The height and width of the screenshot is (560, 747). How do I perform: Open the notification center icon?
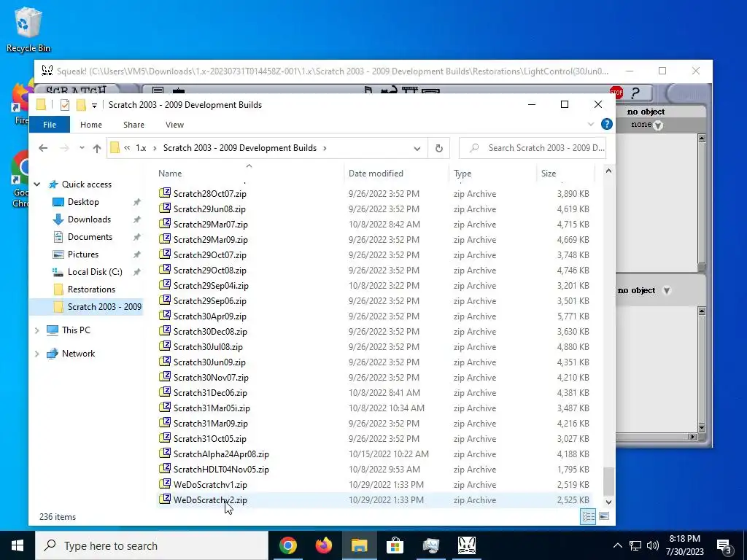[724, 545]
